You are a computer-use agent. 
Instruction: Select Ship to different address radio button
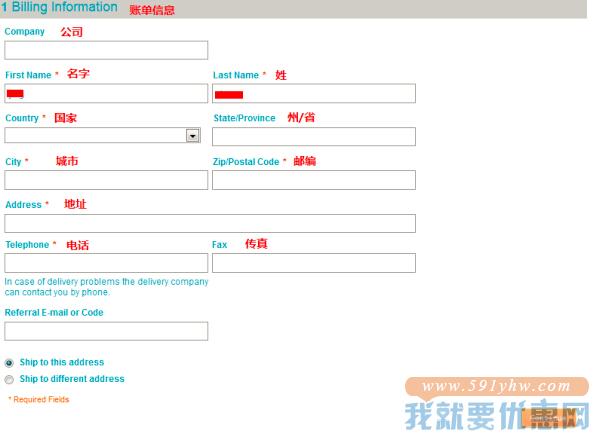(x=9, y=380)
